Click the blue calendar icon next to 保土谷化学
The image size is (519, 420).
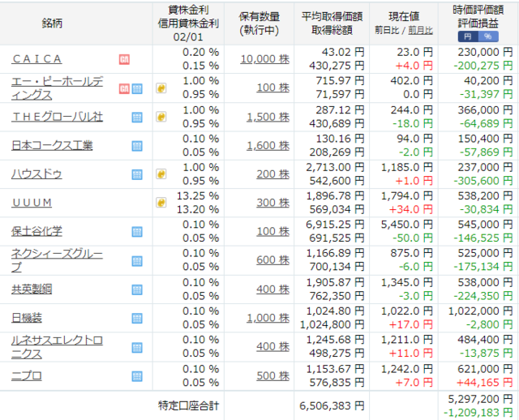(137, 232)
